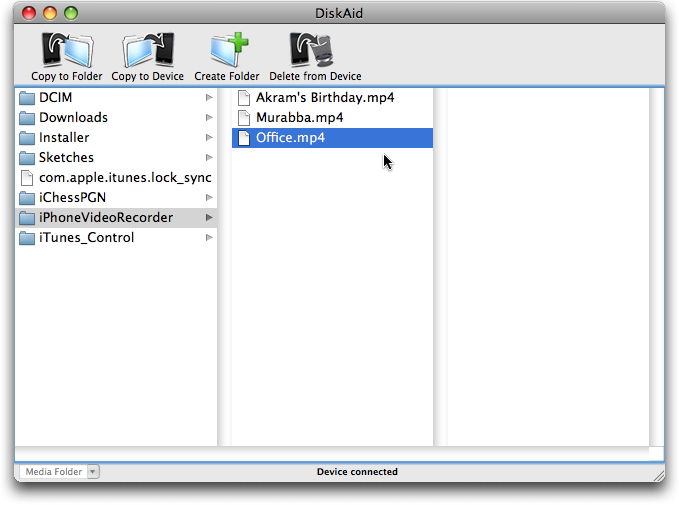The image size is (679, 505).
Task: Open the Media Folder dropdown
Action: 59,472
